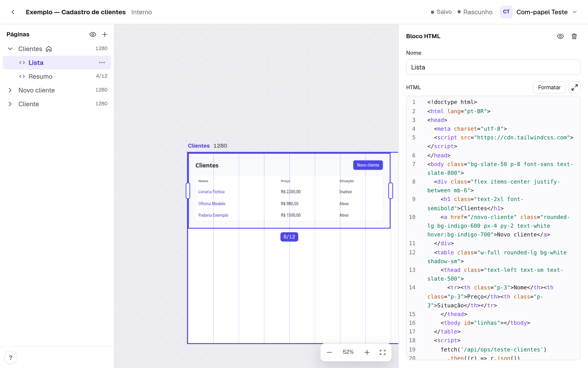Click the Padaria Exemplo link in preview
The height and width of the screenshot is (368, 588).
(213, 215)
